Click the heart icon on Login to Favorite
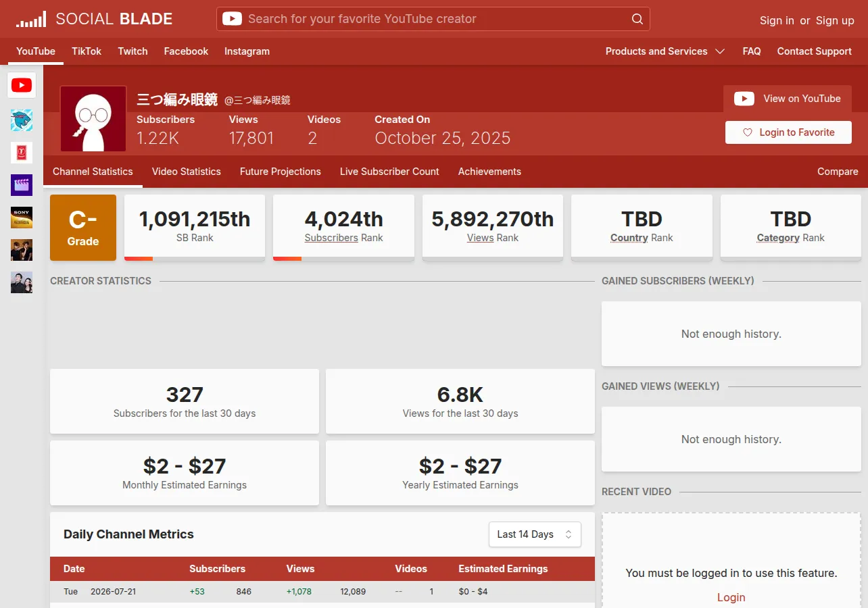Viewport: 868px width, 608px height. coord(748,132)
